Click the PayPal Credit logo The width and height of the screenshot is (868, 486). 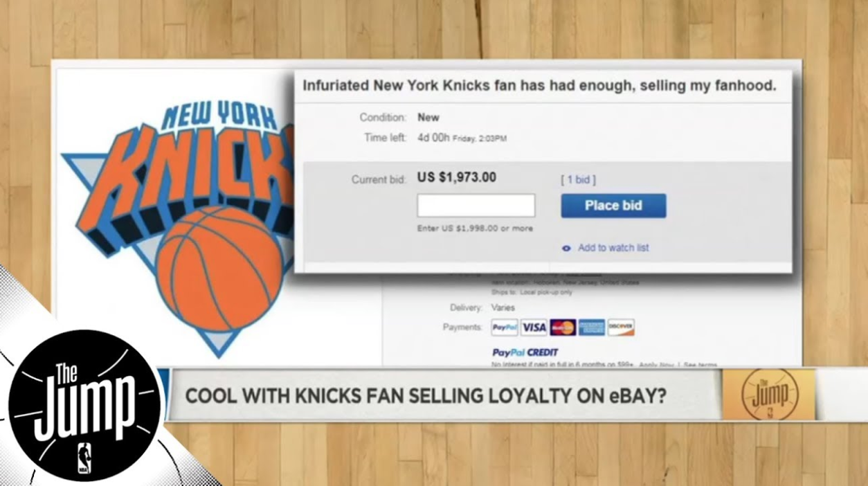click(x=525, y=352)
